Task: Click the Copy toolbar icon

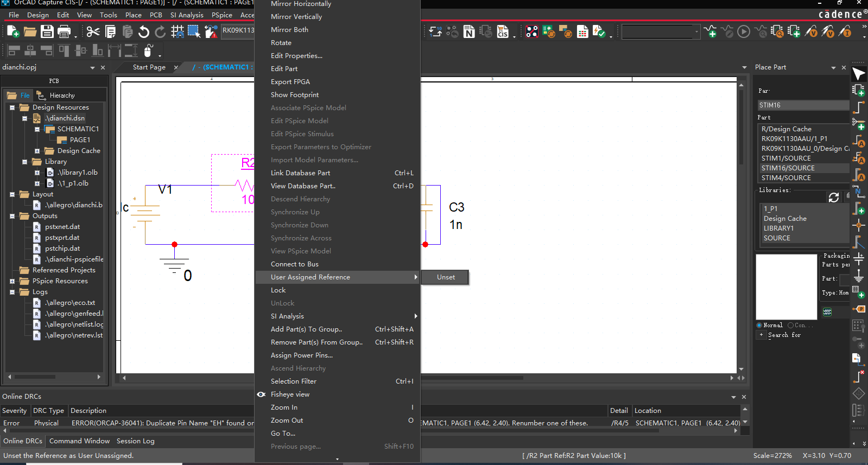Action: pyautogui.click(x=110, y=31)
